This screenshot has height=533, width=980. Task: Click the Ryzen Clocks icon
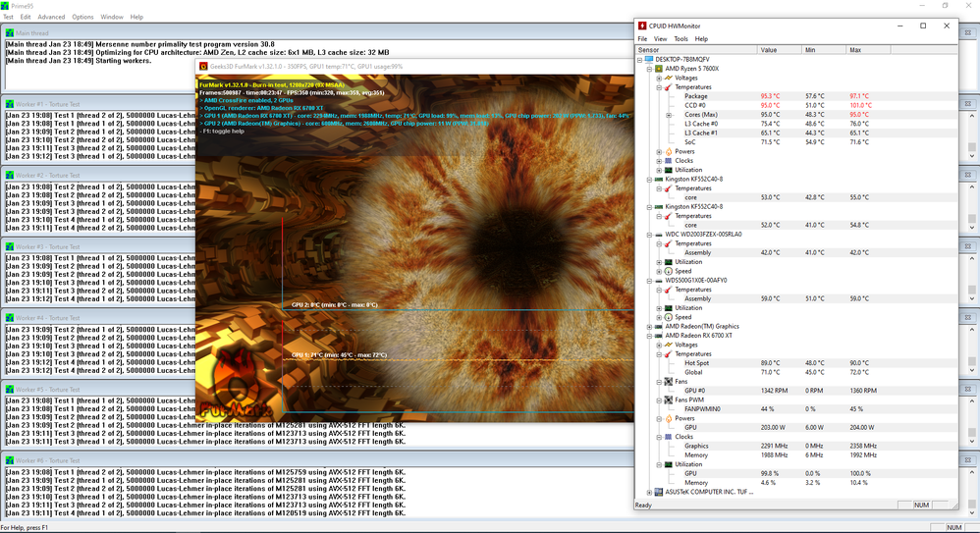[668, 161]
